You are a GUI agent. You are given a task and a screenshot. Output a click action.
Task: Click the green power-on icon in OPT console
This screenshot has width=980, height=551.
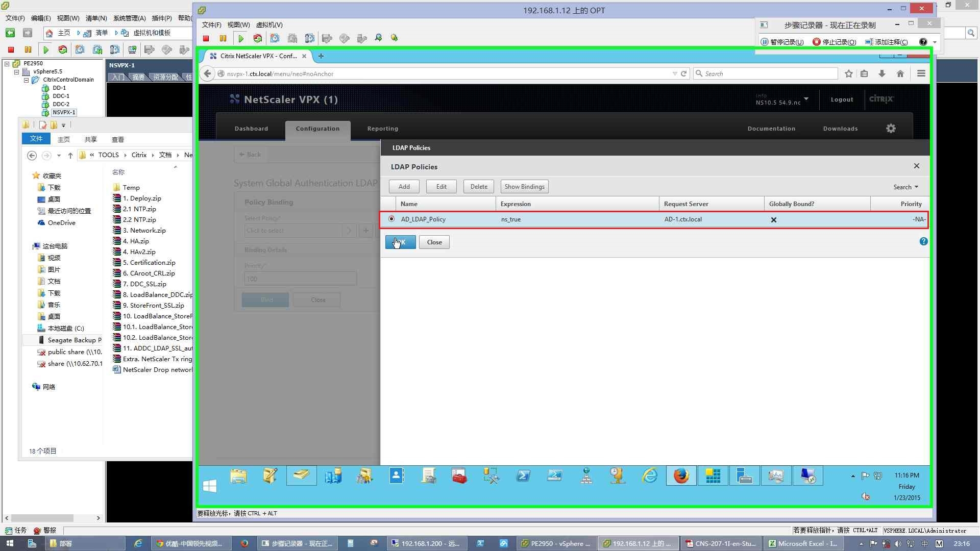click(x=241, y=38)
